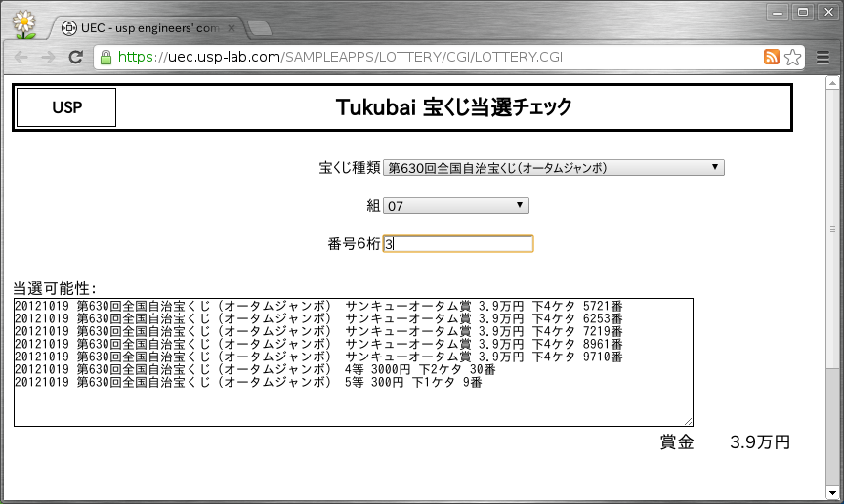Click the page scrollbar down arrow
This screenshot has width=844, height=504.
pyautogui.click(x=832, y=492)
